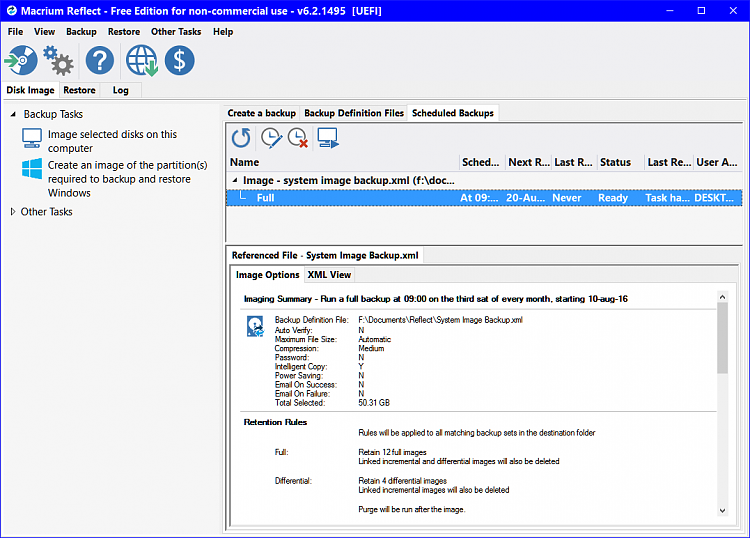The width and height of the screenshot is (750, 538).
Task: Click the Retention Rules heading
Action: point(275,422)
